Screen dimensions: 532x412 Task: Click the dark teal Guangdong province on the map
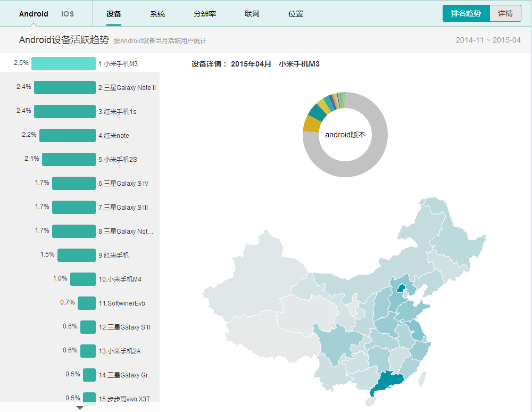point(387,382)
